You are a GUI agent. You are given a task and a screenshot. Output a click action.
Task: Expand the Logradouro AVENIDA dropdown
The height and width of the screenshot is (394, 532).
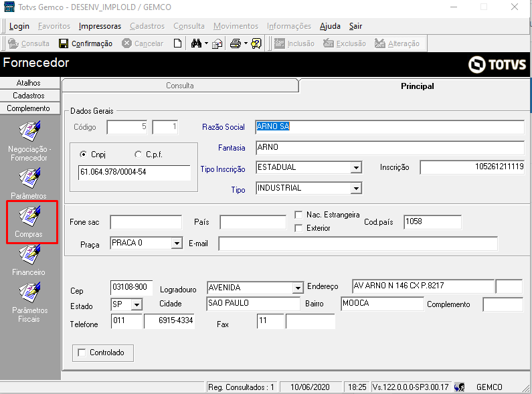click(298, 288)
